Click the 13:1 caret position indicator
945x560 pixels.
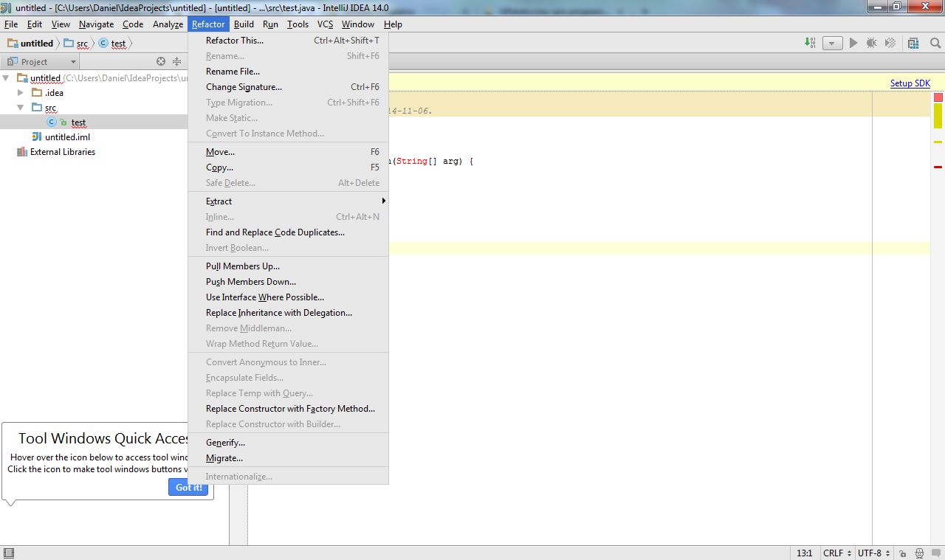coord(805,553)
